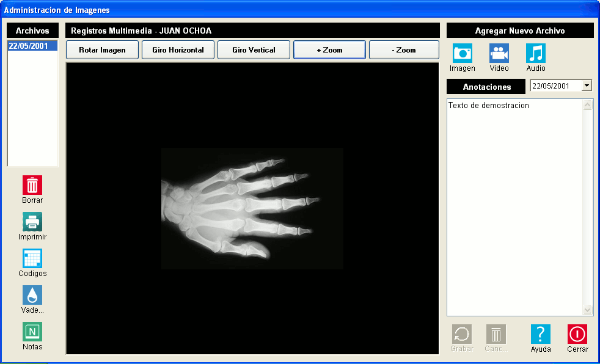This screenshot has height=364, width=600.
Task: Click the Giro Horizontal button
Action: [178, 50]
